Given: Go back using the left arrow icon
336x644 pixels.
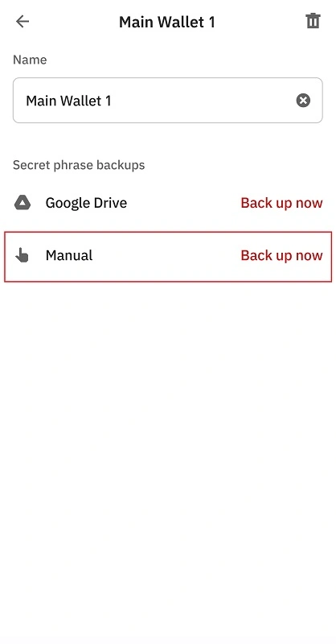Looking at the screenshot, I should tap(23, 22).
